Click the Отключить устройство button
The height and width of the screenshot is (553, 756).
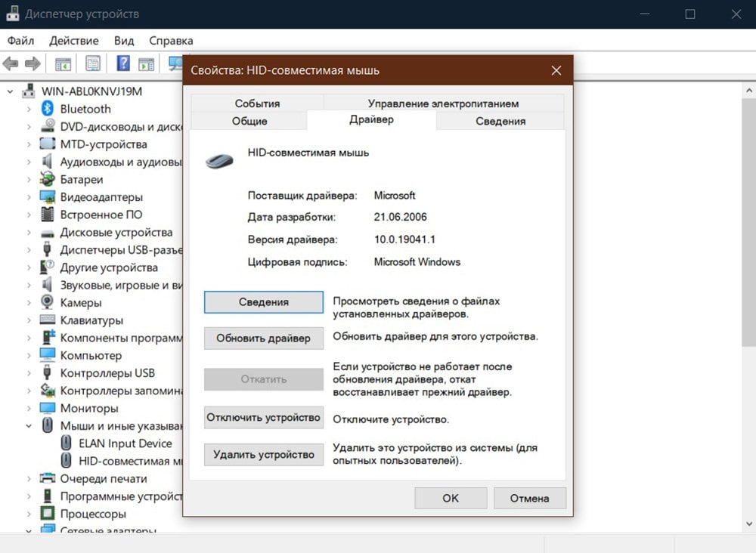point(264,417)
